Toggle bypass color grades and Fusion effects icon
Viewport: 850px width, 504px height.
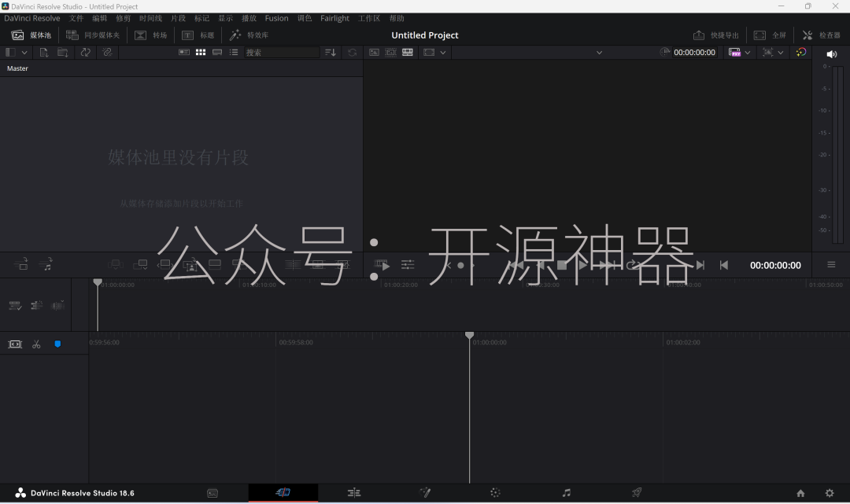point(801,53)
